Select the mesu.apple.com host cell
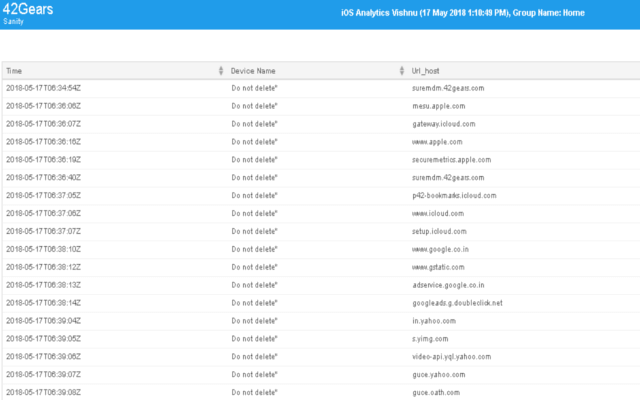This screenshot has width=640, height=400. click(438, 106)
